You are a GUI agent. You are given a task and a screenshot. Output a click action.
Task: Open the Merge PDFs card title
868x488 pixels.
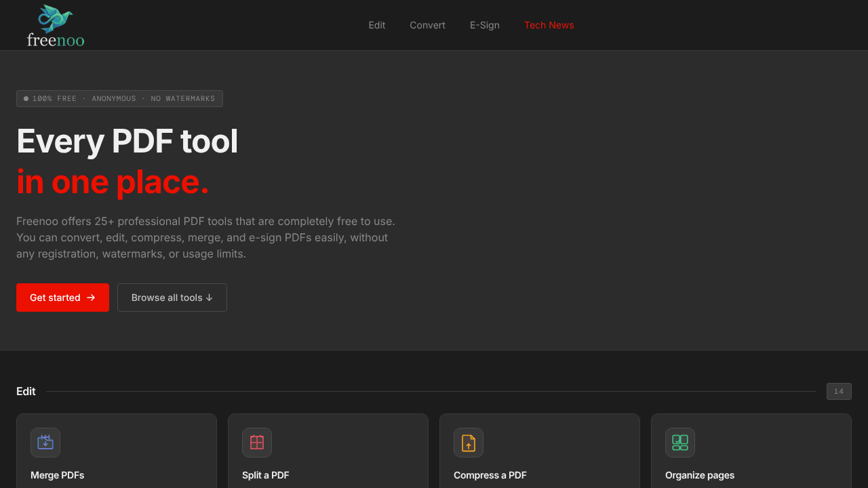(58, 475)
